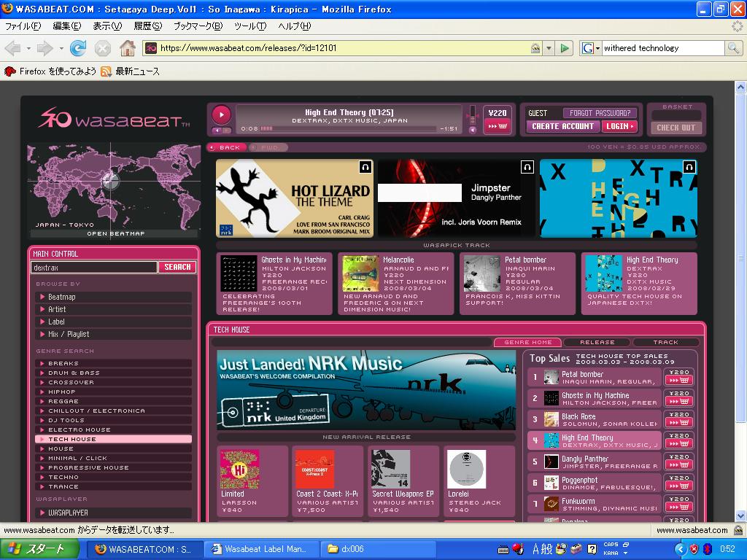747x560 pixels.
Task: Click the SEARCH button in Main Control
Action: [177, 267]
